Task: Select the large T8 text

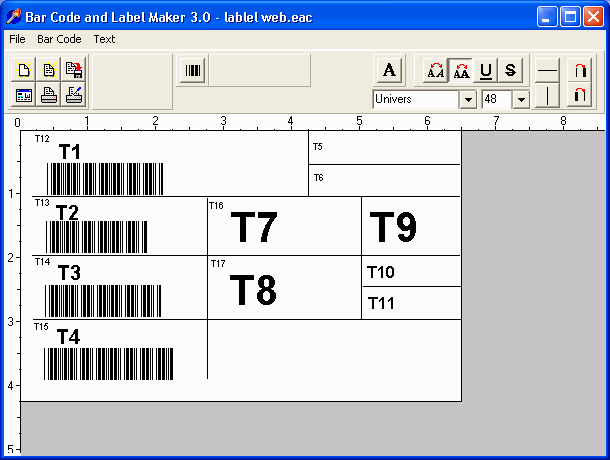Action: [253, 290]
